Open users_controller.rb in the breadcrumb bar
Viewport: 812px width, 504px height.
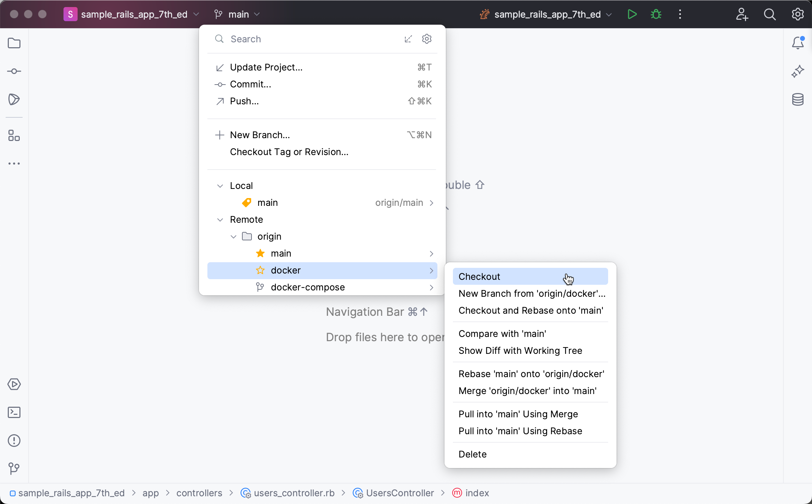click(x=294, y=493)
